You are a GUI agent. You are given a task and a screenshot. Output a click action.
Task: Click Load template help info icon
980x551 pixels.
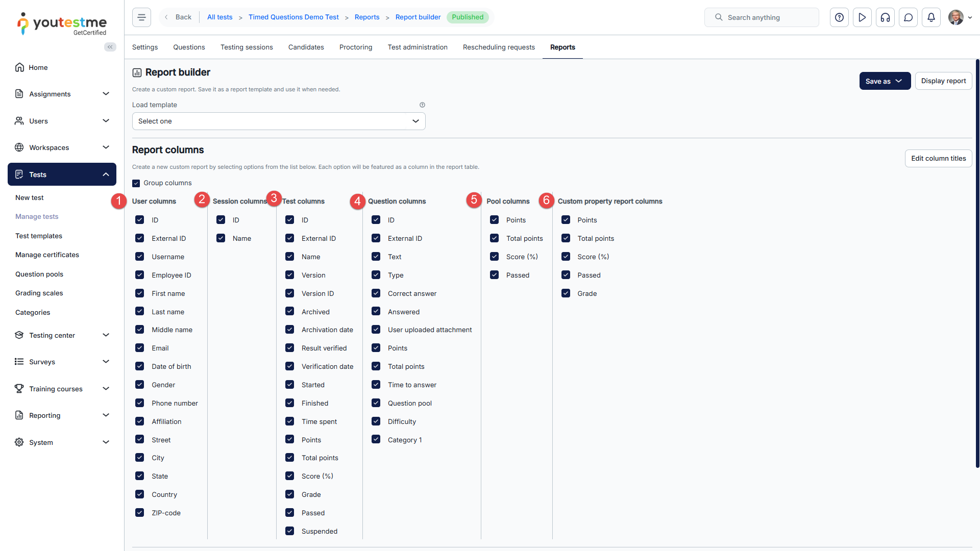coord(422,105)
